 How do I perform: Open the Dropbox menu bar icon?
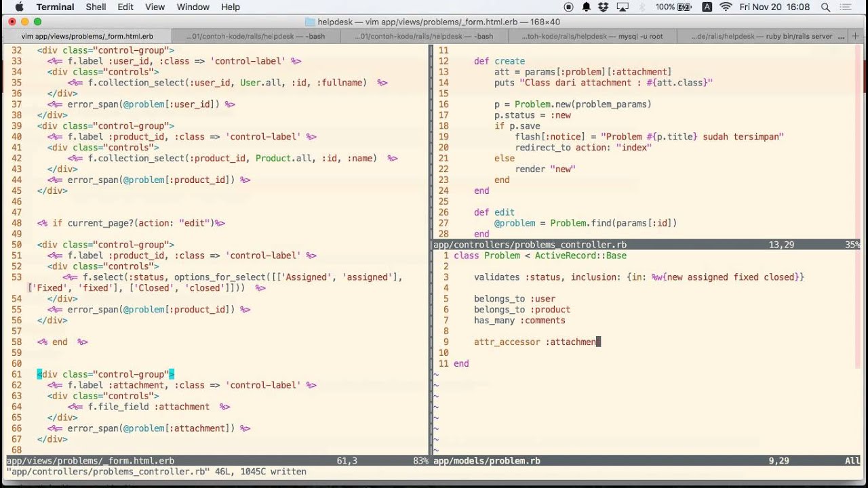604,7
